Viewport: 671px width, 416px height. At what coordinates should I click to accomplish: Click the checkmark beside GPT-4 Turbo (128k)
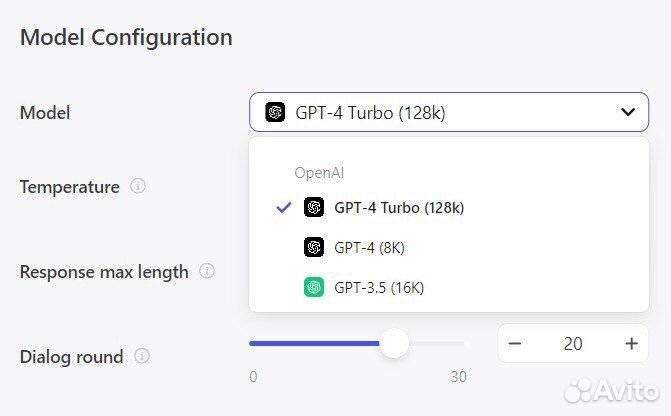point(284,208)
